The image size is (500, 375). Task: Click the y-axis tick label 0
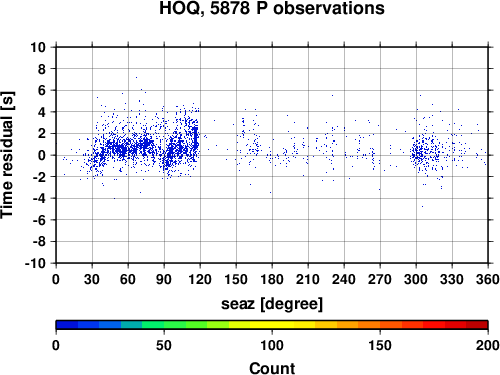click(42, 155)
